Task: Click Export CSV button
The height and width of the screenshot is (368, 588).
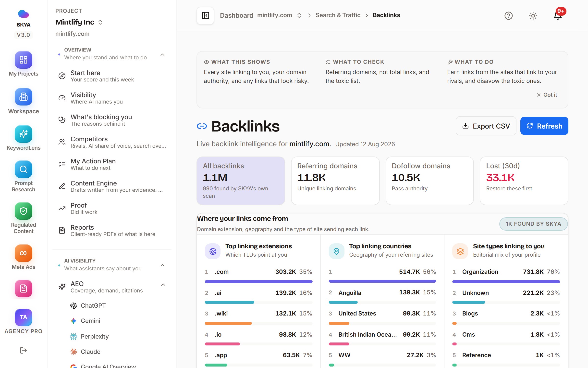Action: (486, 126)
